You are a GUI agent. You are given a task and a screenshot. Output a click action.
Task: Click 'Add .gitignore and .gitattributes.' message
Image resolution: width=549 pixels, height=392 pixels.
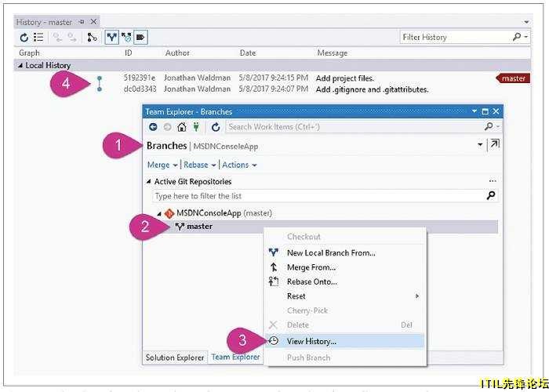(x=373, y=89)
